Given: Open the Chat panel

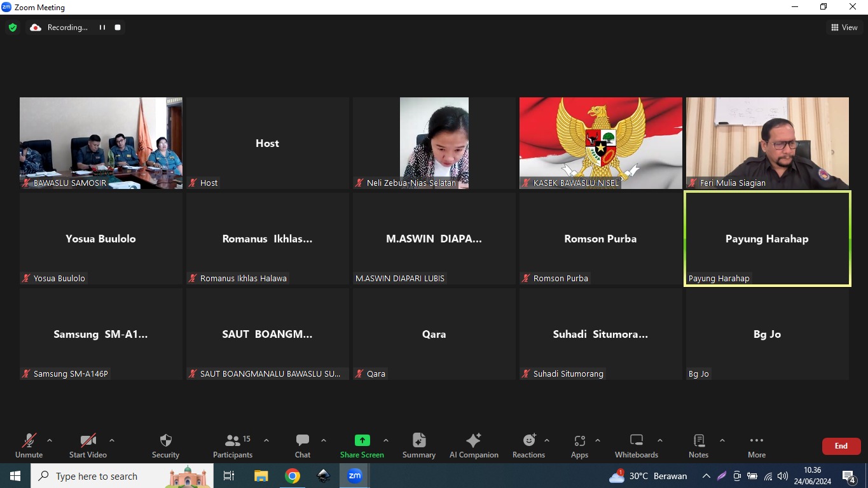Looking at the screenshot, I should [303, 445].
